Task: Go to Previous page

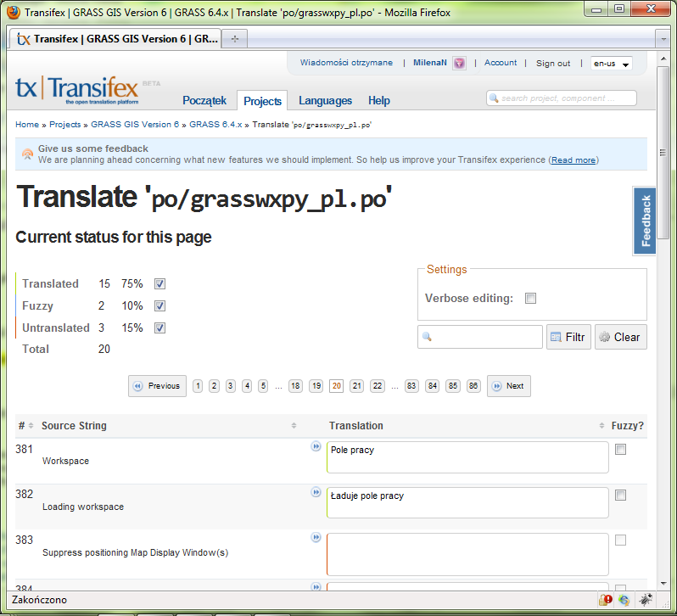Action: tap(157, 386)
